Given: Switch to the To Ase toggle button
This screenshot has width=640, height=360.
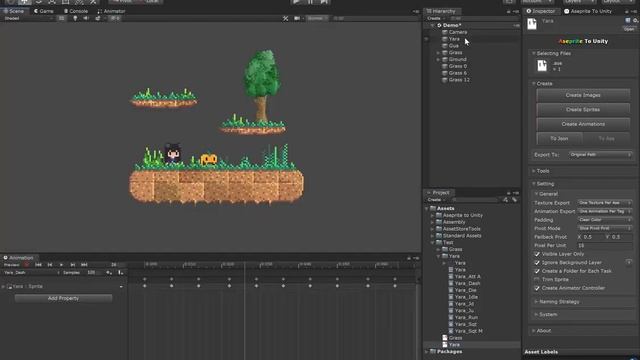Looking at the screenshot, I should 607,139.
